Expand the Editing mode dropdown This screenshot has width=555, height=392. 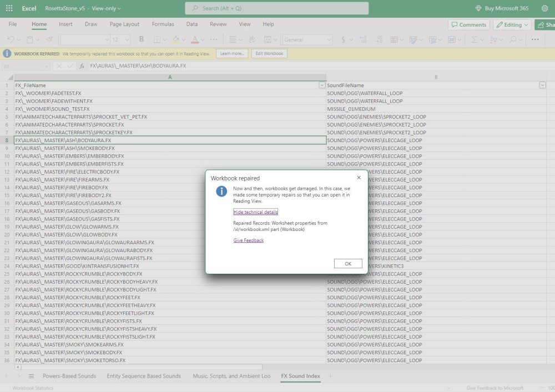tap(512, 25)
